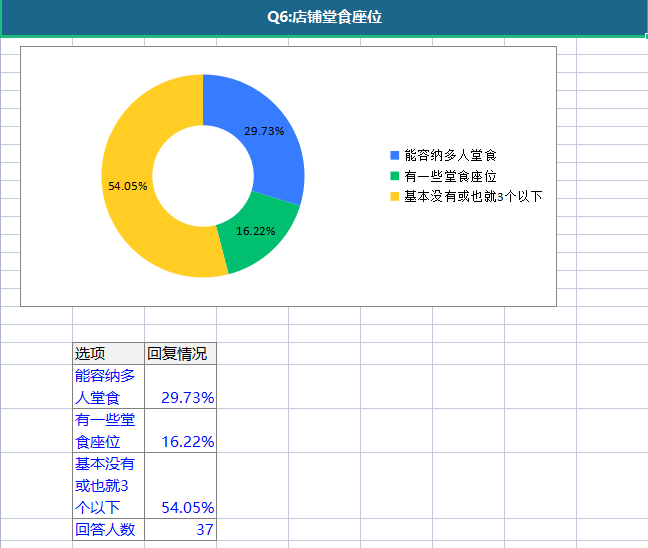Select the table cell 回答人数
The width and height of the screenshot is (648, 548).
[108, 529]
